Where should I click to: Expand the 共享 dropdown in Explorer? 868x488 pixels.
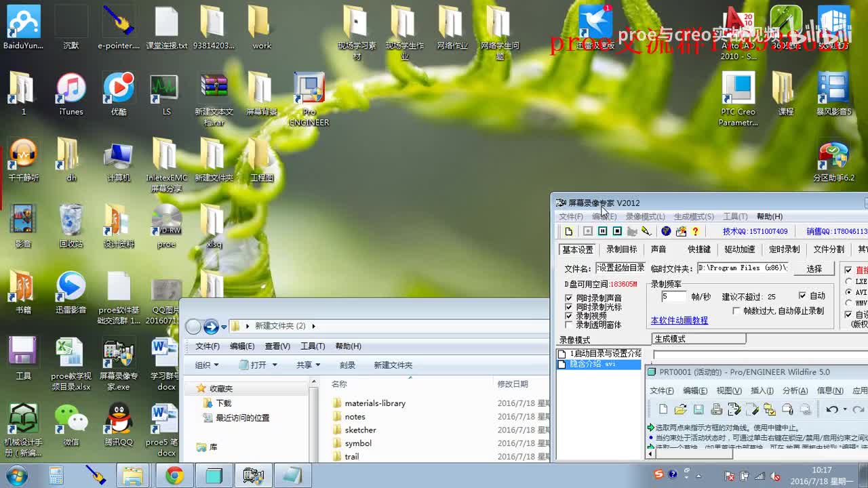(308, 365)
